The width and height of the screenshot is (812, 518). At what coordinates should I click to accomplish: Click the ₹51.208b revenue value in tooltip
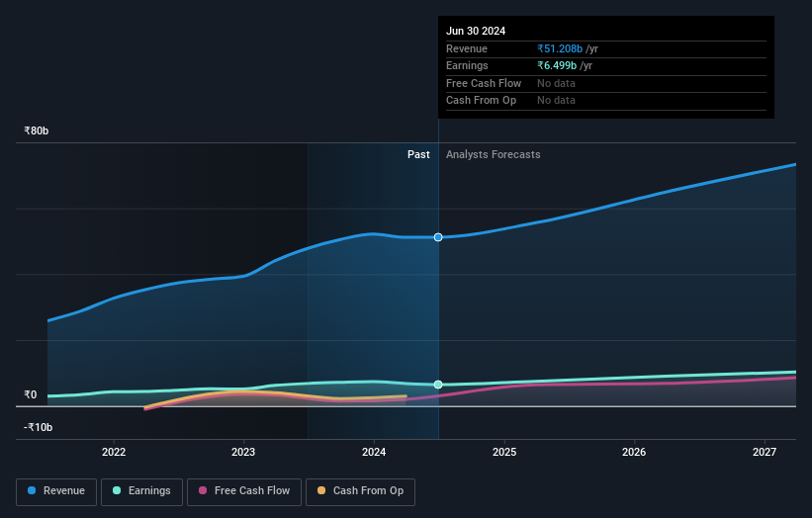pyautogui.click(x=560, y=48)
